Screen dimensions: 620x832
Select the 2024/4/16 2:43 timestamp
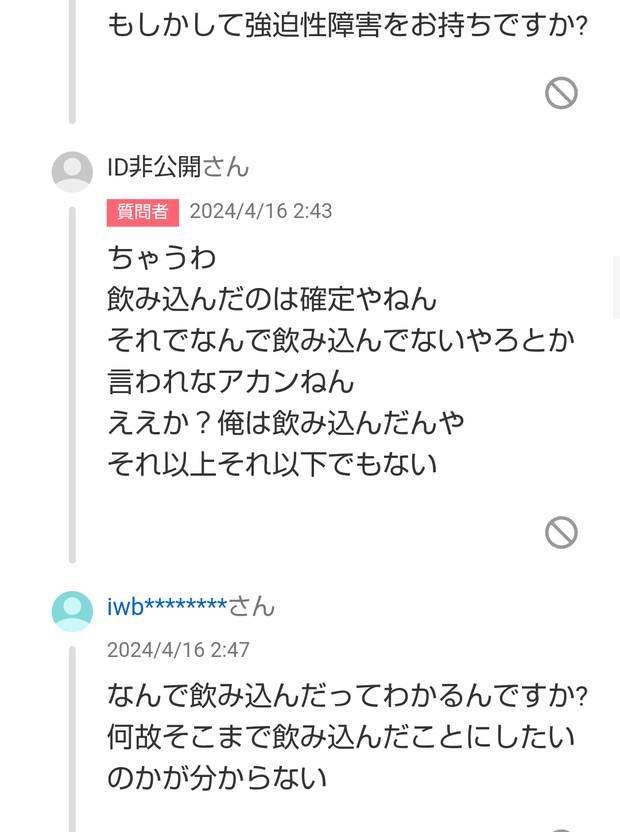point(261,211)
